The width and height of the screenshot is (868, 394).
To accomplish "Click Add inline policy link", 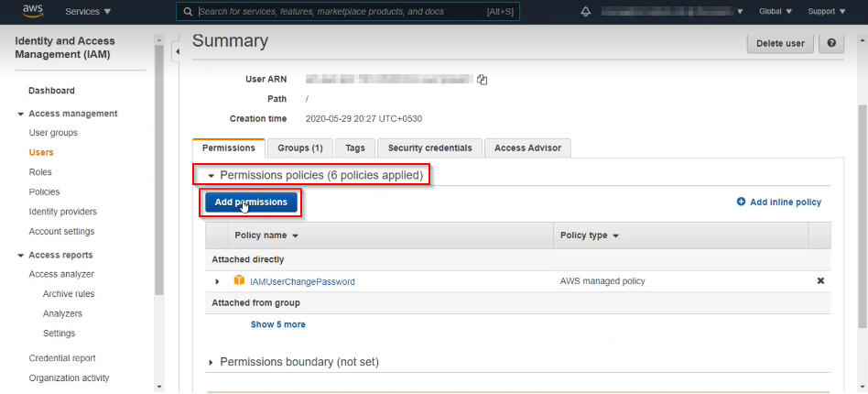I will [779, 202].
